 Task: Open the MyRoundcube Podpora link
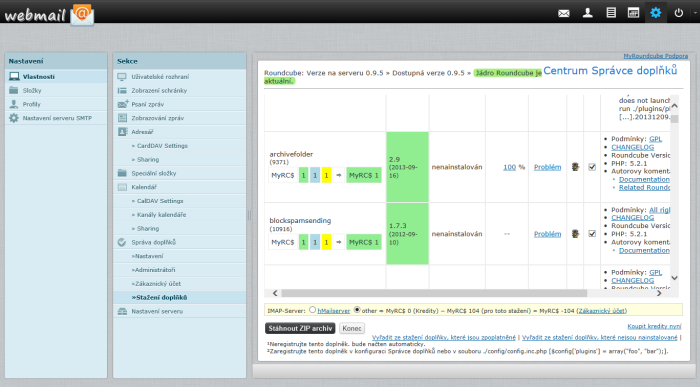(x=655, y=56)
